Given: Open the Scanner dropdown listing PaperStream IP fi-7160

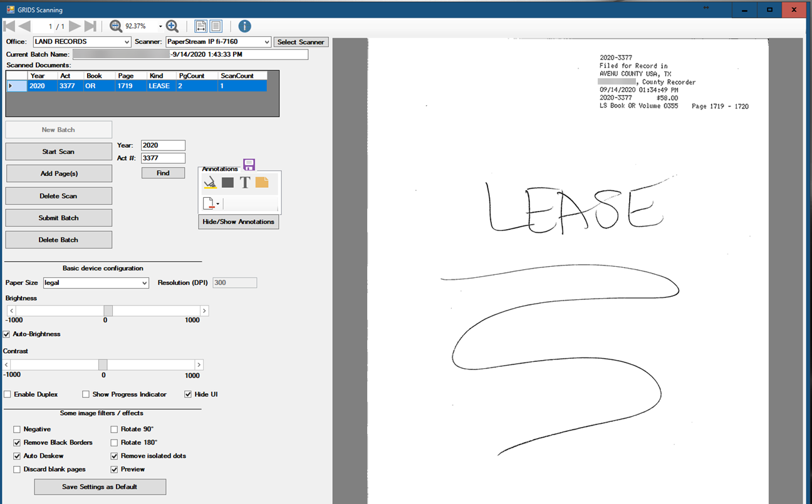Looking at the screenshot, I should [x=218, y=42].
